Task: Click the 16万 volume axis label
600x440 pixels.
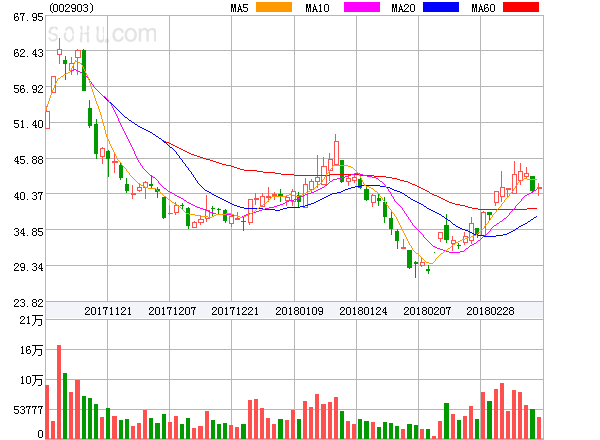Action: click(31, 350)
